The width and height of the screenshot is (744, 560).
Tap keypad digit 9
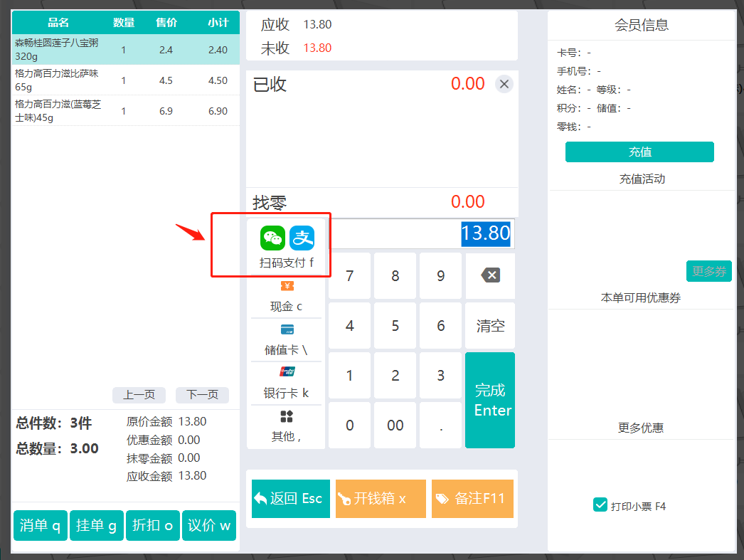click(x=441, y=275)
